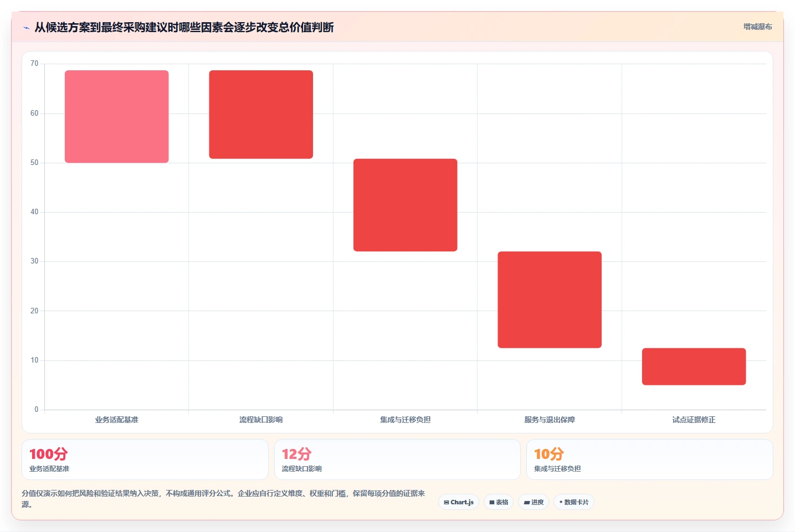The height and width of the screenshot is (532, 795).
Task: Click the 表格 tag chip
Action: point(499,502)
